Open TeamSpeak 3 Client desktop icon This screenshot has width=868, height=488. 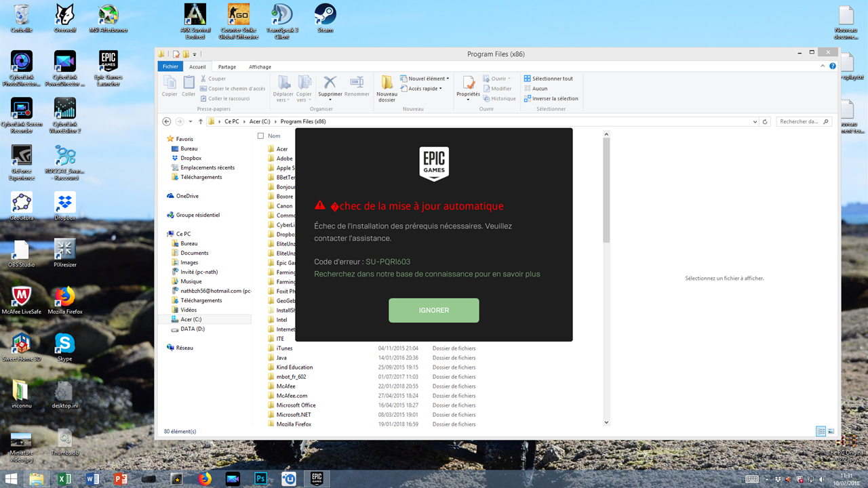282,21
